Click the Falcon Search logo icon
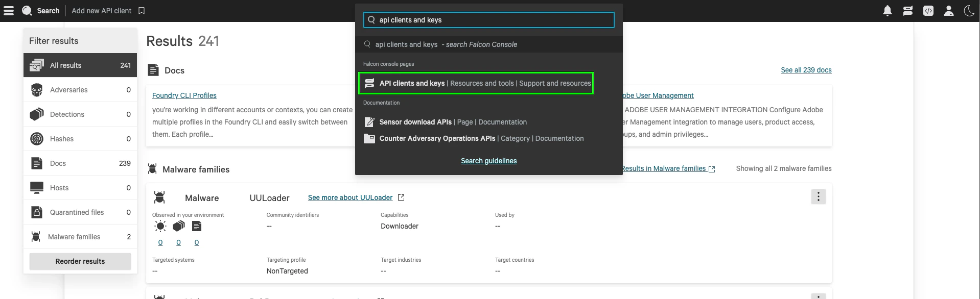The width and height of the screenshot is (980, 299). click(27, 11)
